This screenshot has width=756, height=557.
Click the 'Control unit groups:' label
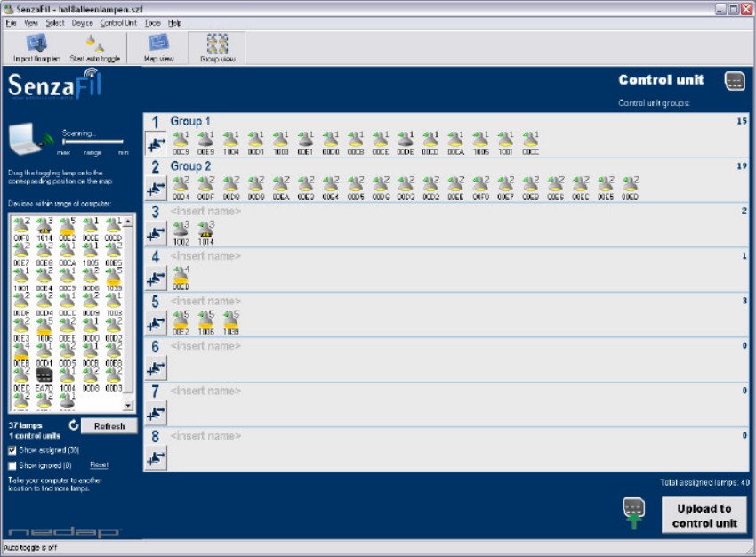(654, 103)
